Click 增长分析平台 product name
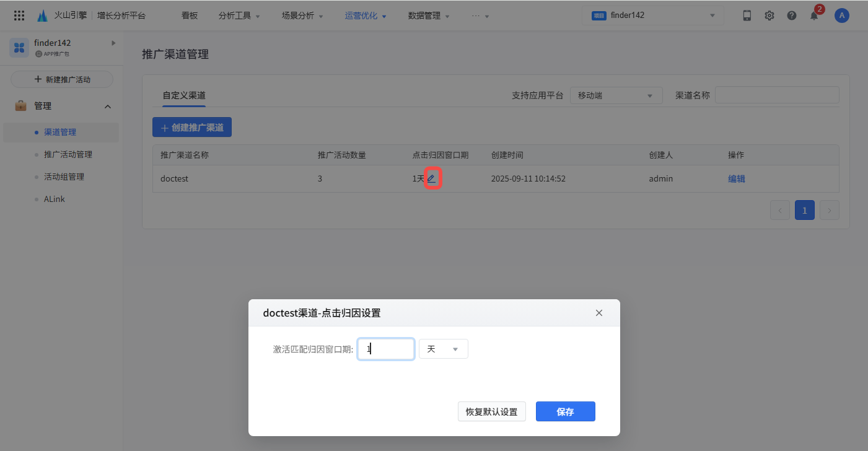This screenshot has height=451, width=868. tap(121, 15)
